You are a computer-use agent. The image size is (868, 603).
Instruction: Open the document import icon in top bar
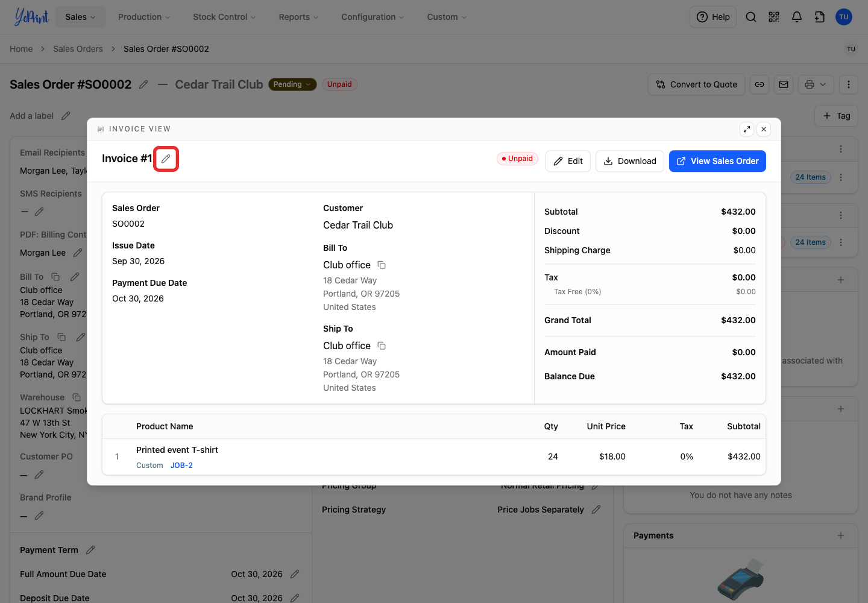[x=820, y=17]
